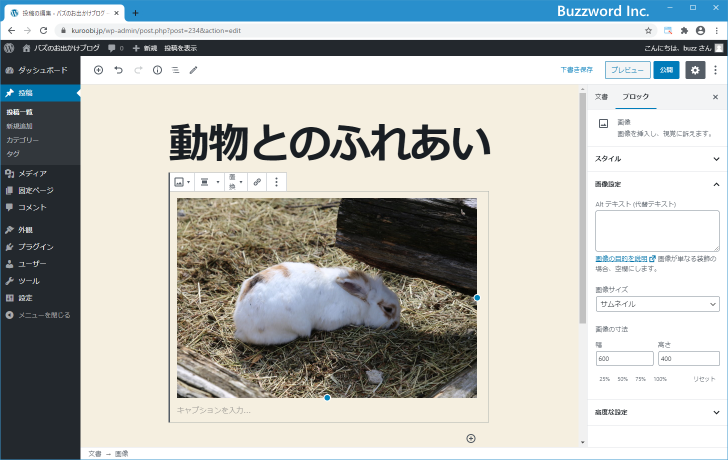Open the カテゴリー submenu item
728x460 pixels.
[x=22, y=140]
